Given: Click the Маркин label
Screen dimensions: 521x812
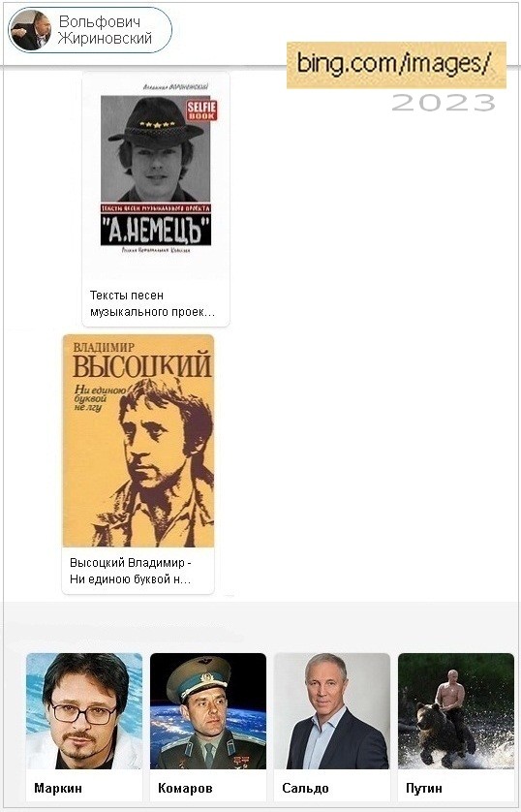Looking at the screenshot, I should [x=58, y=788].
